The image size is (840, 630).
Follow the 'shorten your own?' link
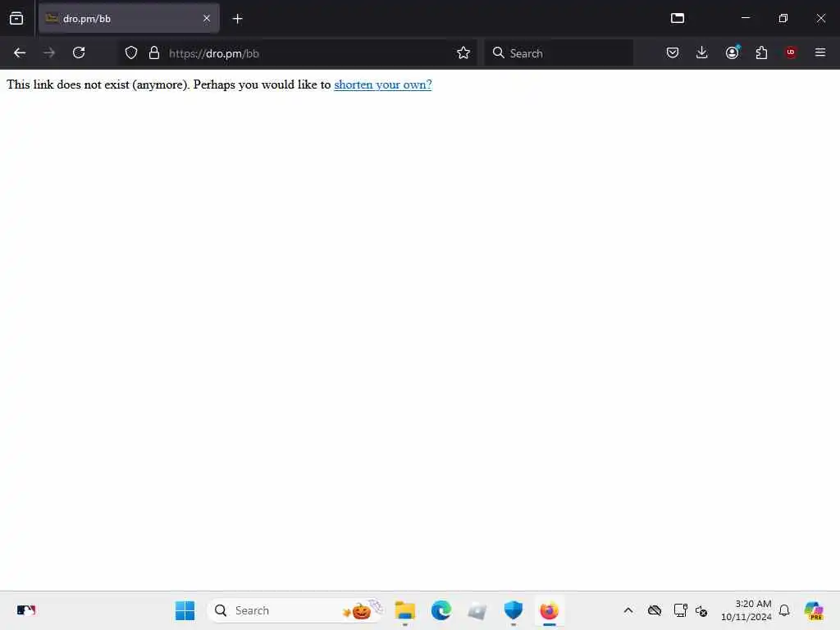pyautogui.click(x=383, y=84)
